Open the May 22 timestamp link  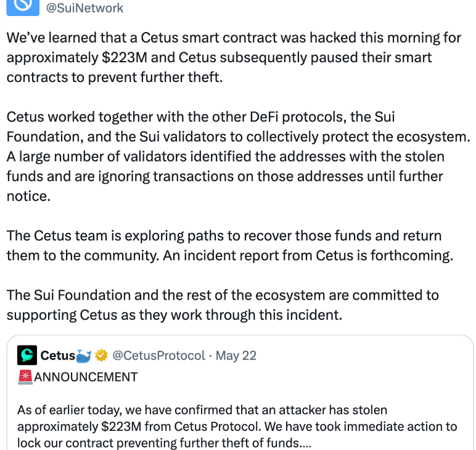click(236, 356)
